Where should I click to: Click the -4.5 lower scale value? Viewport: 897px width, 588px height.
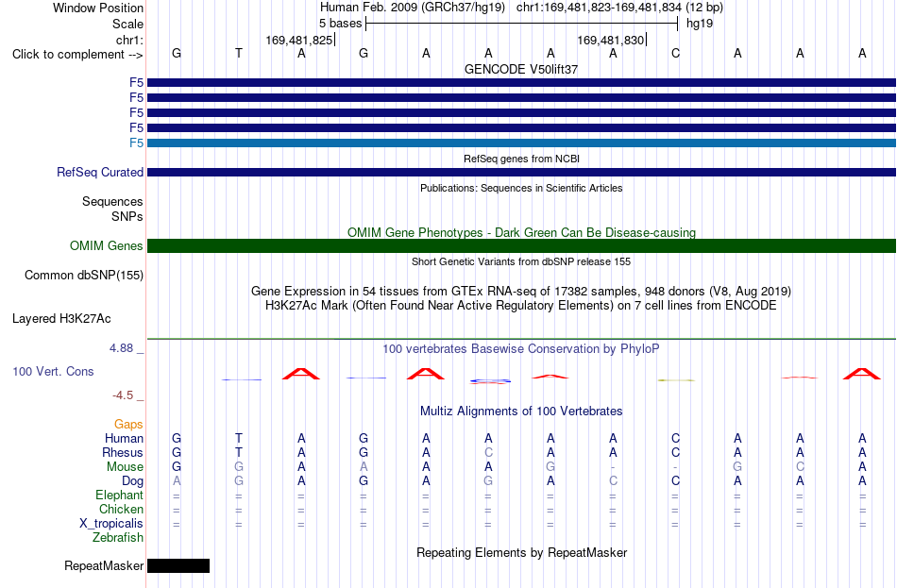[123, 395]
